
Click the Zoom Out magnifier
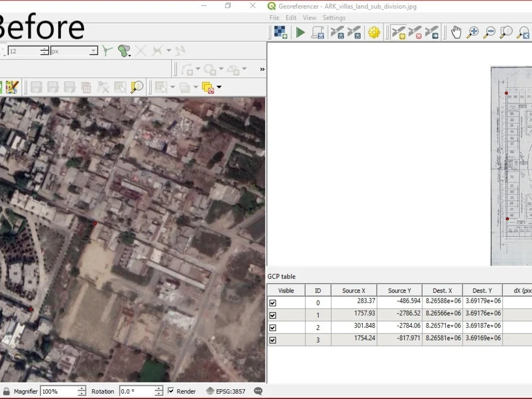tap(489, 32)
